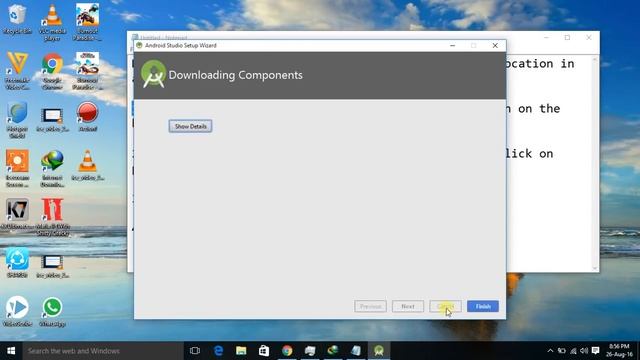Viewport: 640px width, 360px height.
Task: Minimize the Android Studio Setup Wizard window
Action: click(x=452, y=45)
